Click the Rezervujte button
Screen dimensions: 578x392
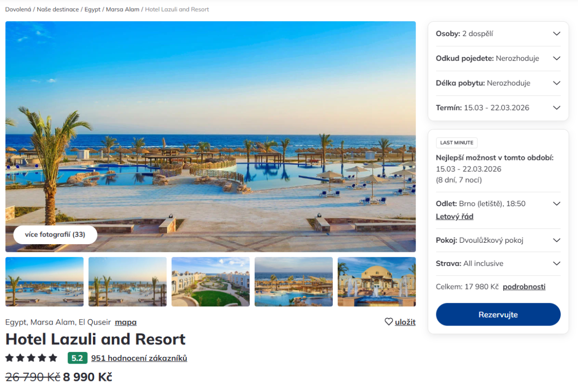tap(498, 314)
